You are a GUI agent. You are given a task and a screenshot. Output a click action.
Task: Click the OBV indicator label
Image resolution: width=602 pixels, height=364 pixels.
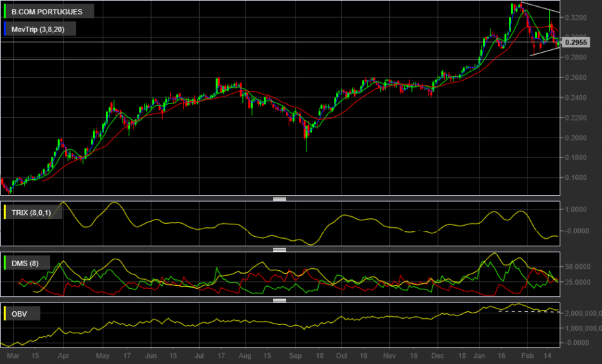coord(19,313)
